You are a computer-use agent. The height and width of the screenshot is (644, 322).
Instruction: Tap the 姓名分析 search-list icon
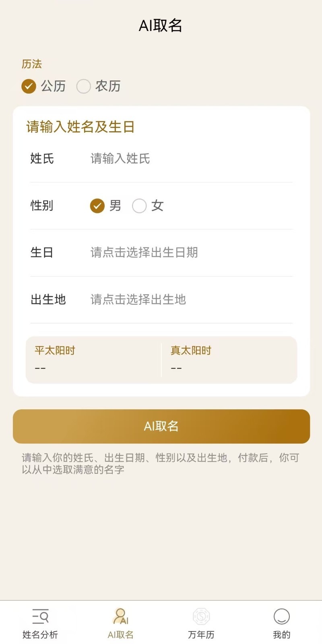tap(40, 616)
